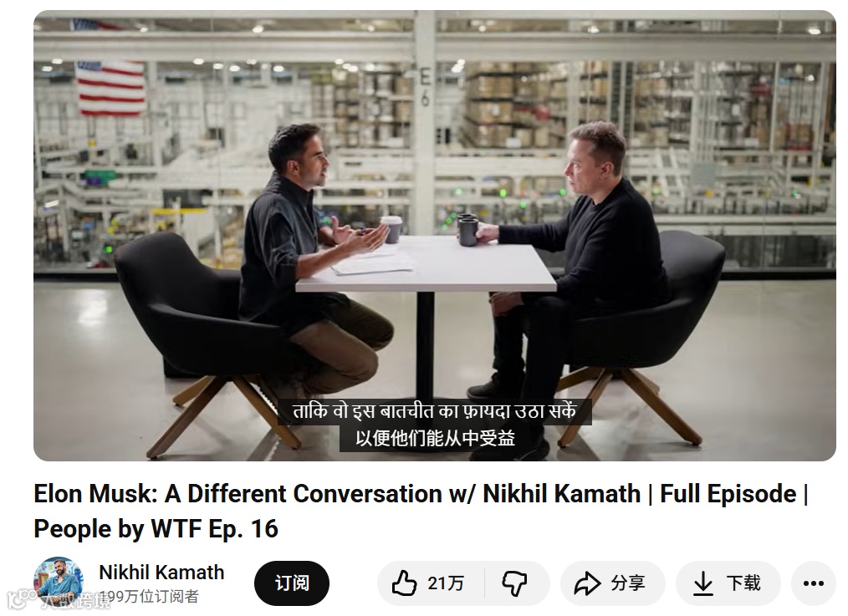Click the 分享 share label
Image resolution: width=848 pixels, height=616 pixels.
click(628, 583)
